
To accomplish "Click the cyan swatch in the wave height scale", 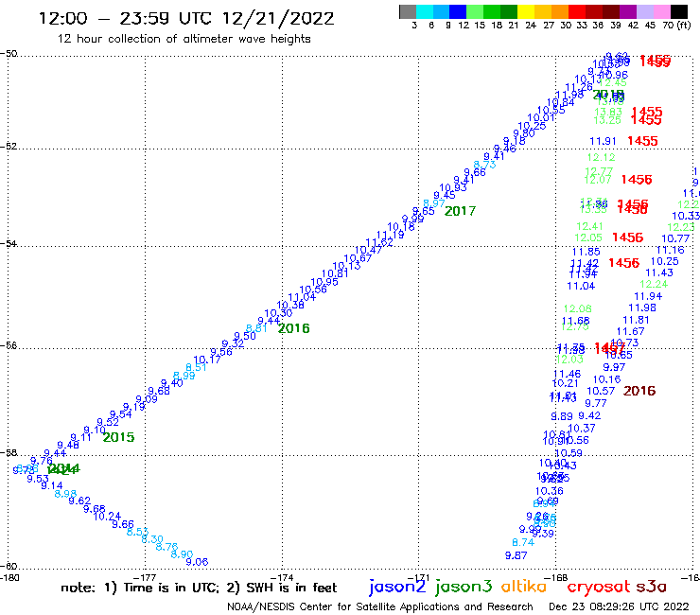I will point(425,11).
